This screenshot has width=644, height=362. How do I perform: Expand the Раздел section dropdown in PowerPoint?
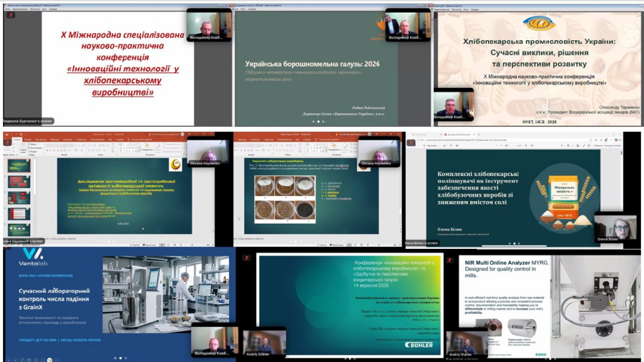point(33,151)
